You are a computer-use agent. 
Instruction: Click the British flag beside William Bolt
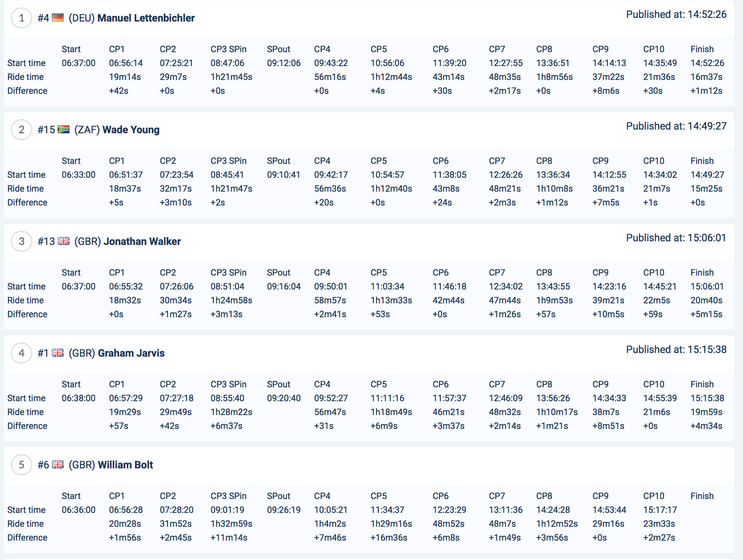[x=58, y=464]
